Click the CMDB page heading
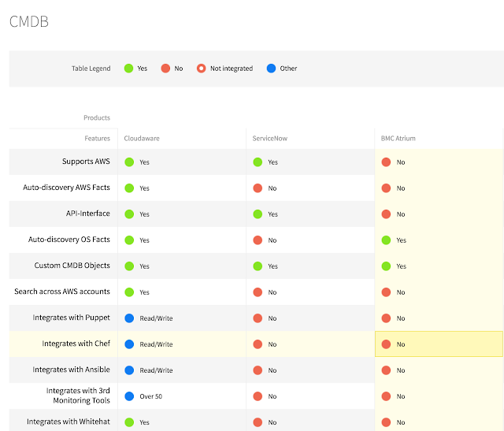The image size is (504, 431). pos(29,21)
